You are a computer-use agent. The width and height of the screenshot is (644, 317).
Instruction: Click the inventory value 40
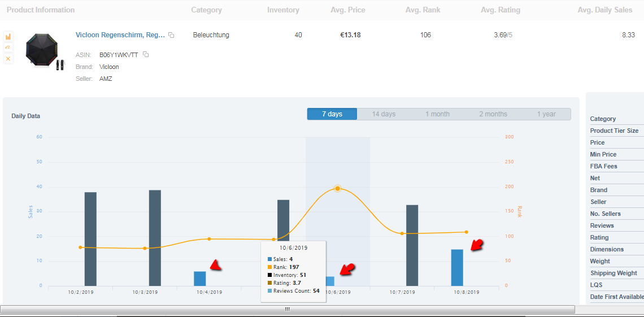298,35
